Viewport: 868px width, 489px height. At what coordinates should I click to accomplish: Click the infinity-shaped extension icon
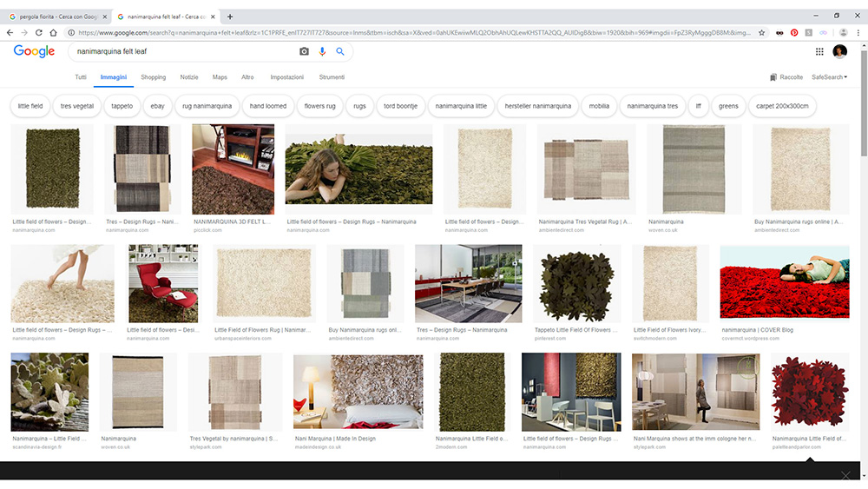click(x=823, y=33)
